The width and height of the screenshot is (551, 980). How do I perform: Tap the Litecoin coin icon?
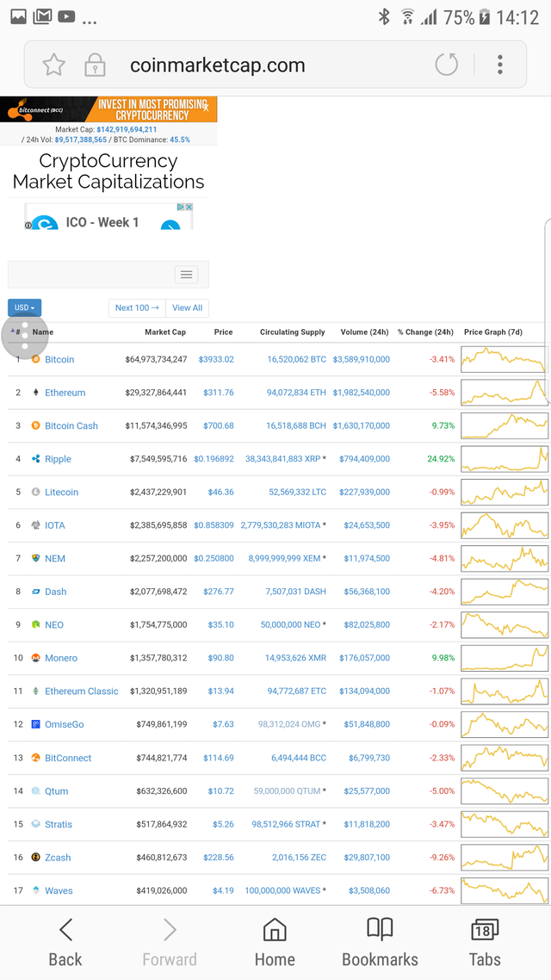(35, 492)
